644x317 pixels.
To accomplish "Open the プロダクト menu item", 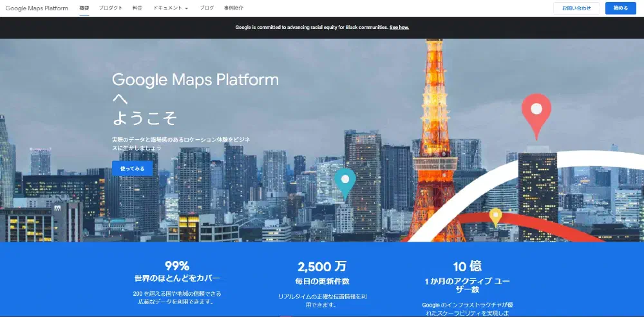I will pyautogui.click(x=111, y=8).
